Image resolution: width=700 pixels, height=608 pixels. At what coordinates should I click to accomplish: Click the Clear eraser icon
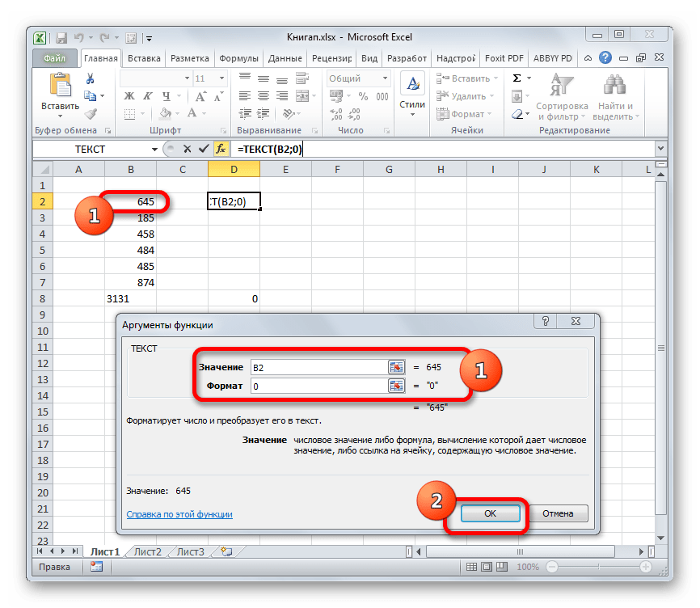pyautogui.click(x=517, y=114)
